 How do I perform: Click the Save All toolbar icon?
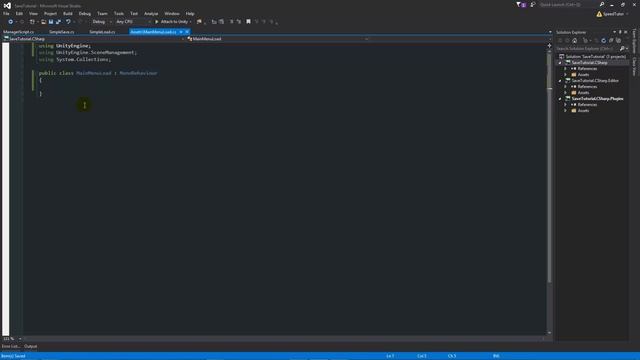coord(58,22)
